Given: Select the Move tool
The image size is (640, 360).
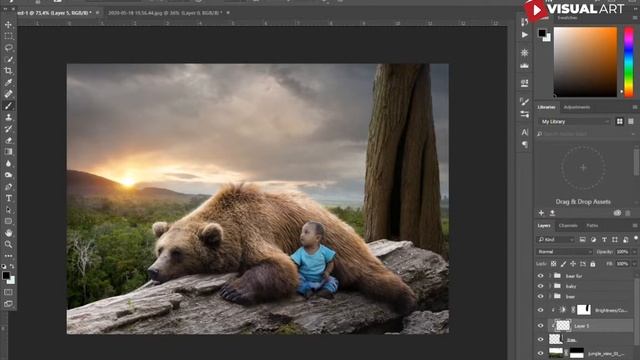Looking at the screenshot, I should click(8, 25).
